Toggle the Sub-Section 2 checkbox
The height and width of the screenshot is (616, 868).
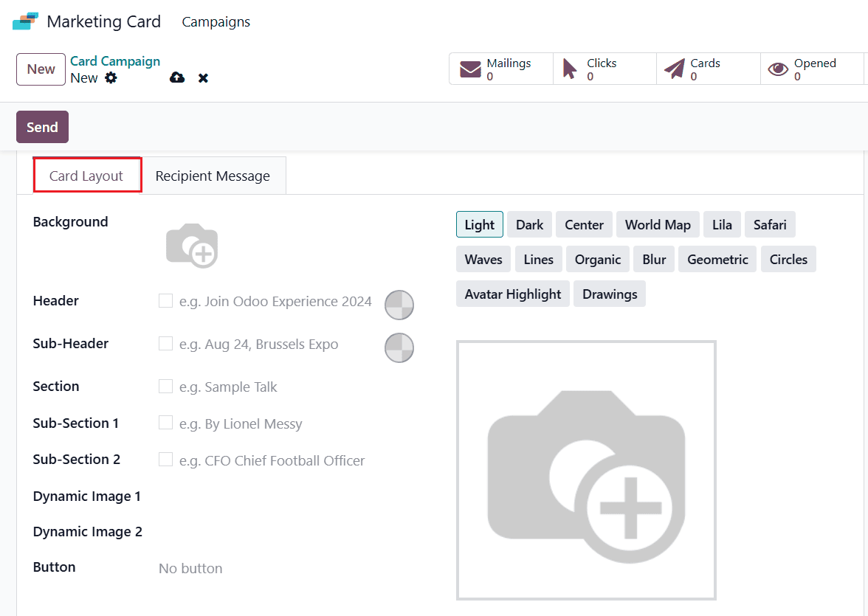tap(165, 459)
